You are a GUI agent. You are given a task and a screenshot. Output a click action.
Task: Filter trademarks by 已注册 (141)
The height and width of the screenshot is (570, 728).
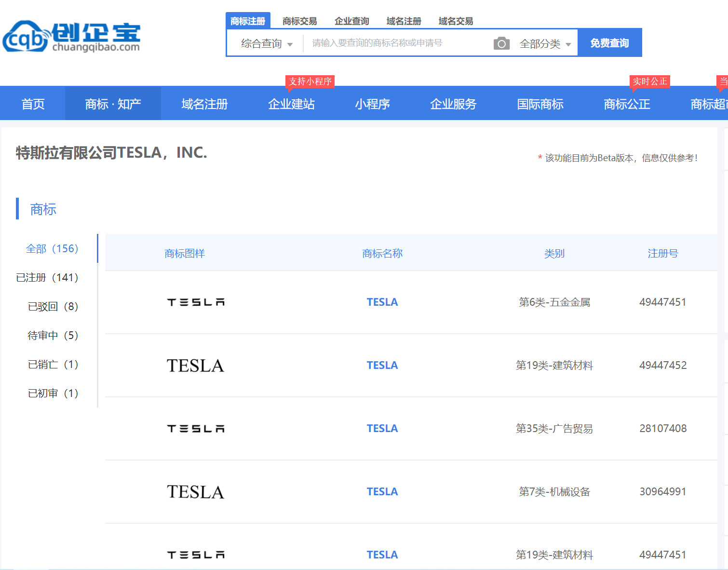coord(47,277)
